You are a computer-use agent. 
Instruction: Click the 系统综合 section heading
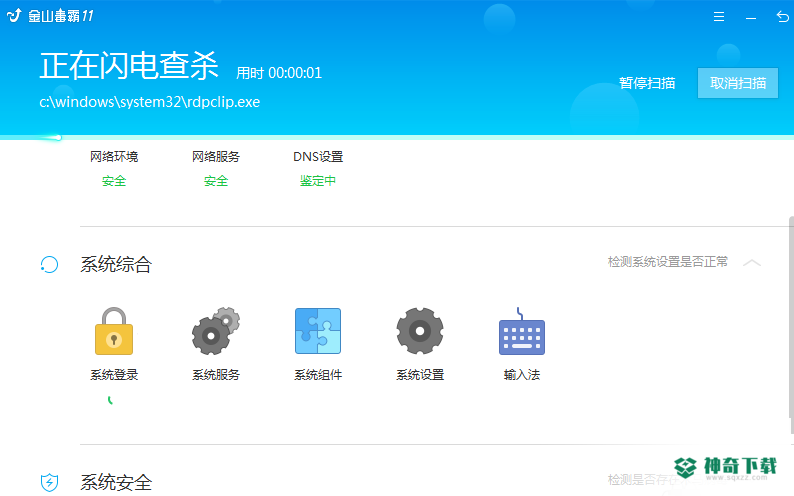pyautogui.click(x=116, y=264)
